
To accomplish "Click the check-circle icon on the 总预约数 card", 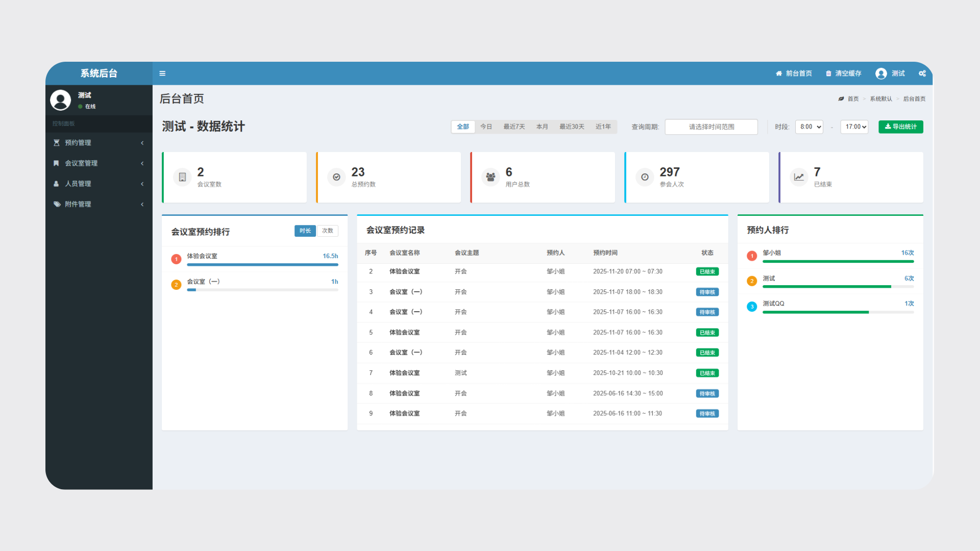I will coord(336,177).
